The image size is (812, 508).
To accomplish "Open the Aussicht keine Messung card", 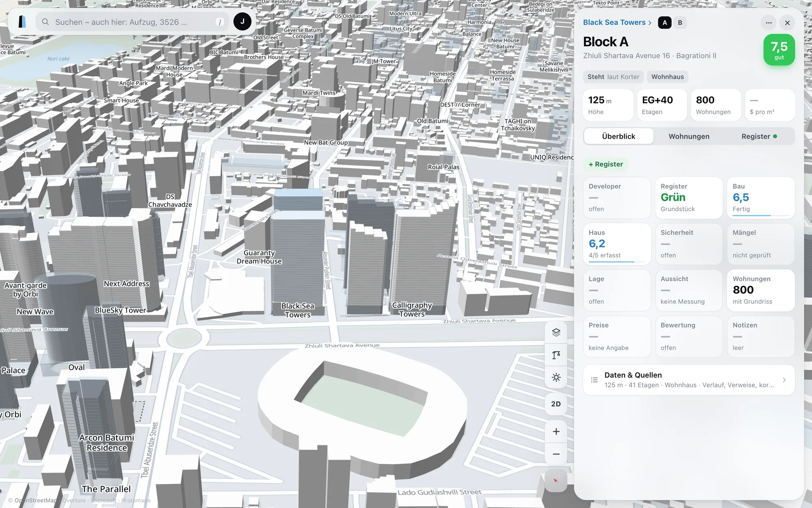I will click(x=689, y=290).
